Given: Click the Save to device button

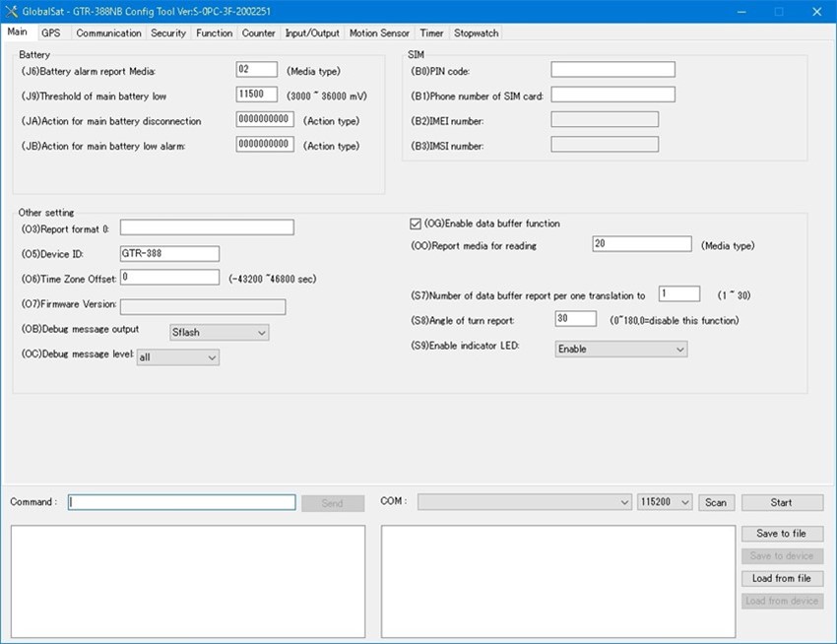Looking at the screenshot, I should pos(782,556).
